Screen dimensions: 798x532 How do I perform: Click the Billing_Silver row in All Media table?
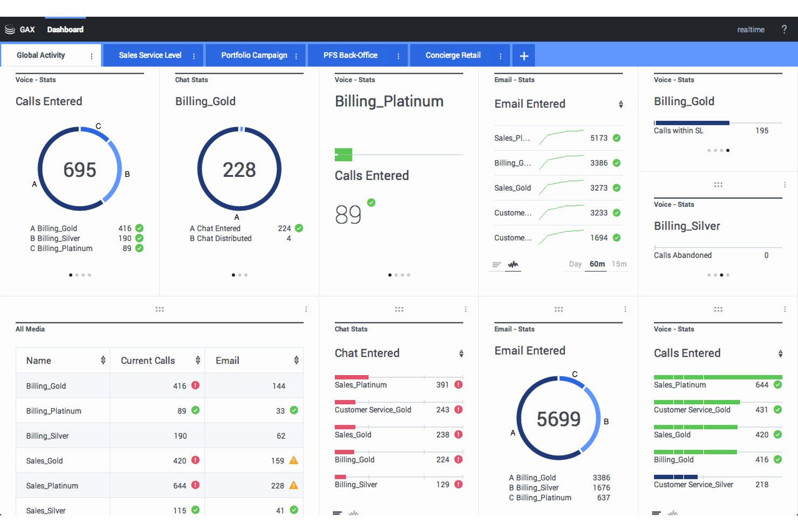click(160, 436)
